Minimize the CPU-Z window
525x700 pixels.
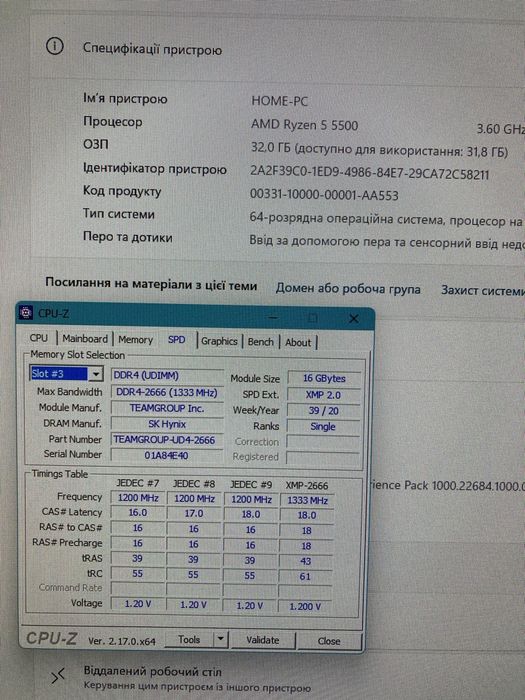click(273, 317)
